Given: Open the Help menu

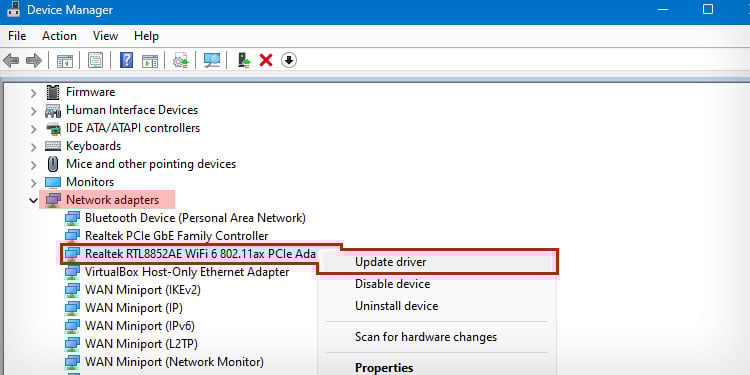Looking at the screenshot, I should click(x=146, y=36).
